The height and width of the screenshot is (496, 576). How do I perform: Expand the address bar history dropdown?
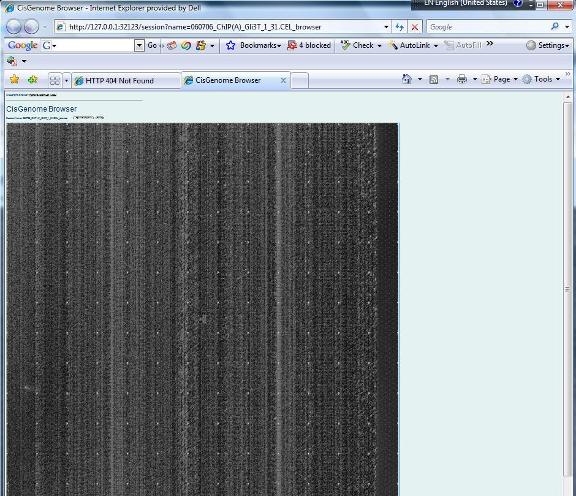tap(386, 27)
